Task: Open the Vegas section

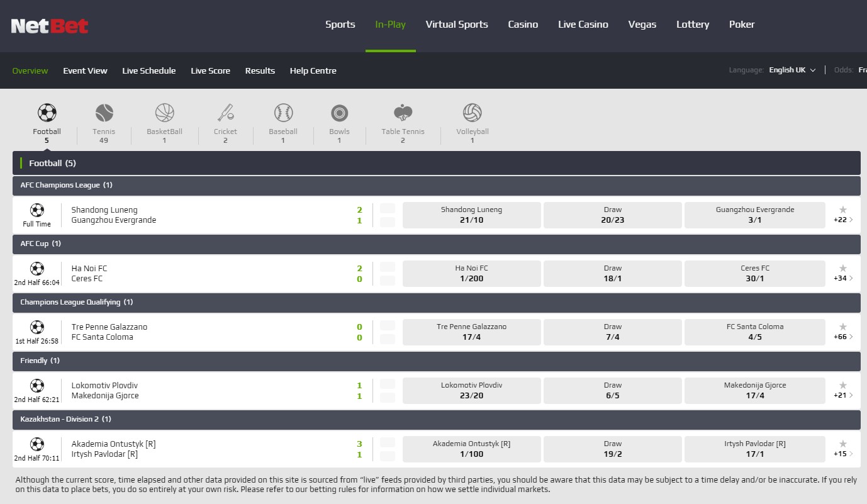Action: 642,25
